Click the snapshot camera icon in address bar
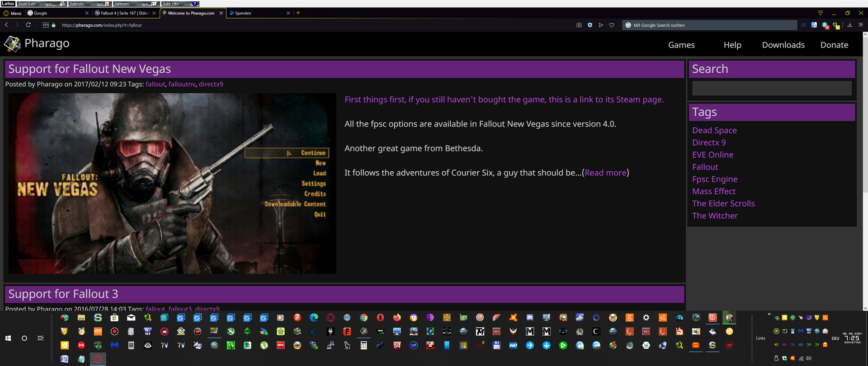Viewport: 868px width, 366px height. click(x=579, y=25)
